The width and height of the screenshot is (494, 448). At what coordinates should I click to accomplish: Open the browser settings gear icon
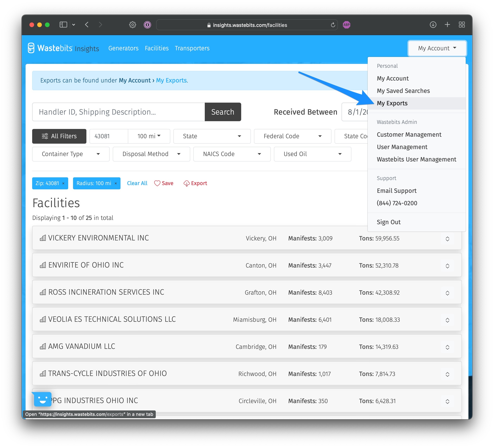(x=133, y=25)
